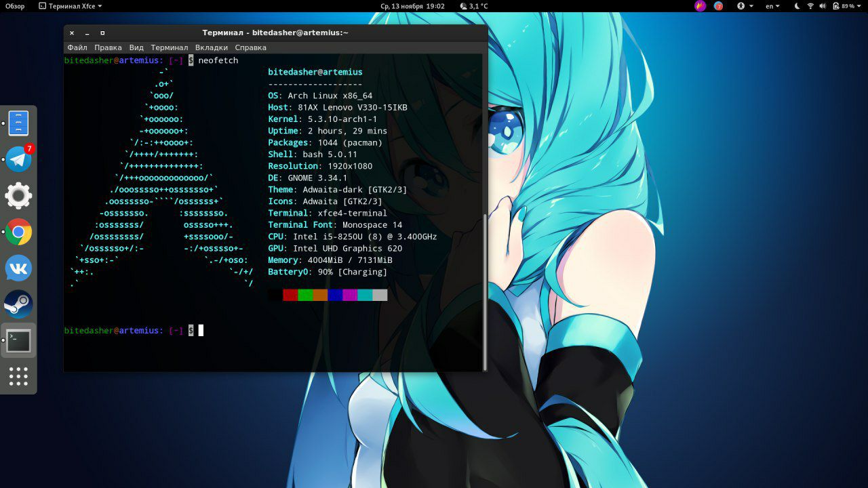Open the Терминал menu
This screenshot has width=868, height=488.
170,47
